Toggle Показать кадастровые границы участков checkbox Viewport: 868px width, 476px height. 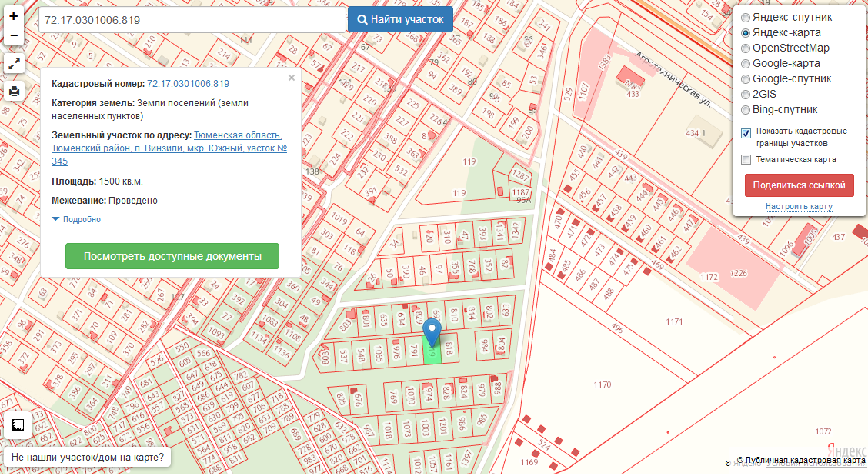pyautogui.click(x=746, y=133)
